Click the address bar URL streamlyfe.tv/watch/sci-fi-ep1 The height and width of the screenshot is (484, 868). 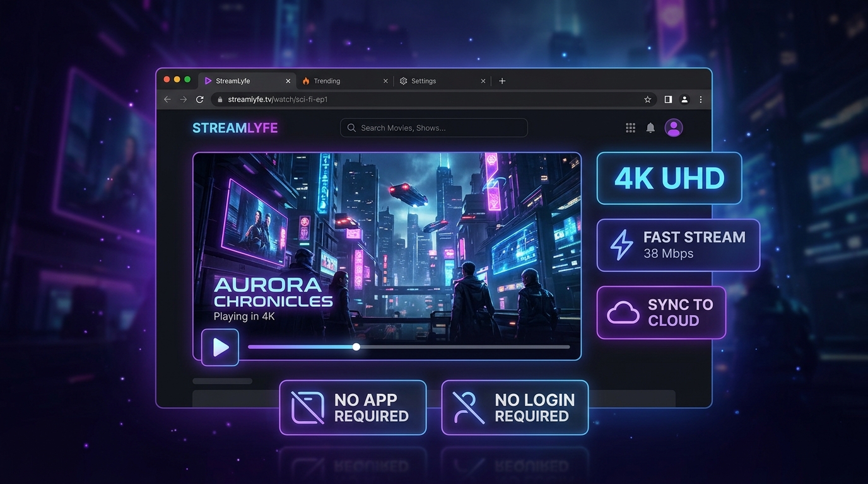click(x=278, y=100)
